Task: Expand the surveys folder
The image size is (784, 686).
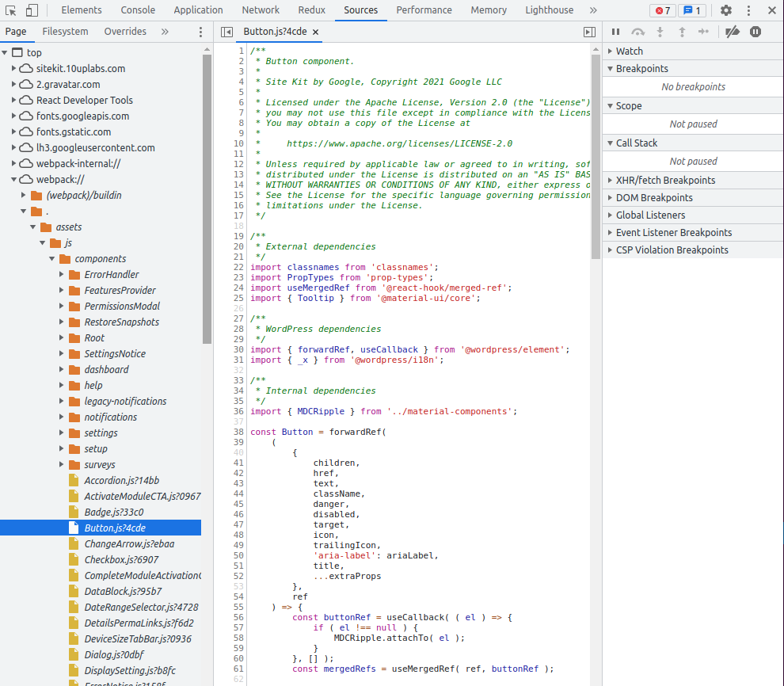Action: coord(62,464)
